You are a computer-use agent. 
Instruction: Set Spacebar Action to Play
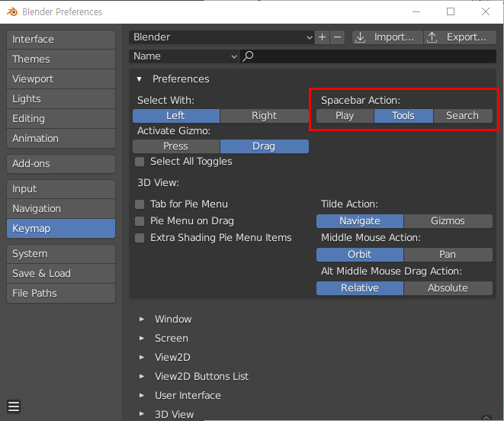345,116
